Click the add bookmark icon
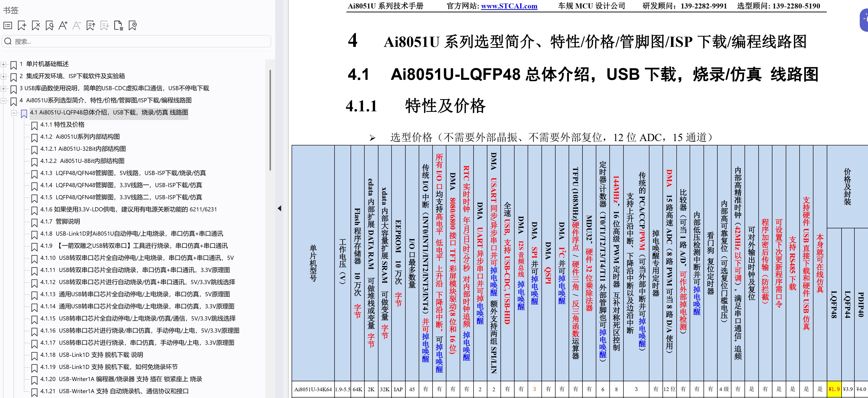The height and width of the screenshot is (398, 868). click(x=22, y=26)
